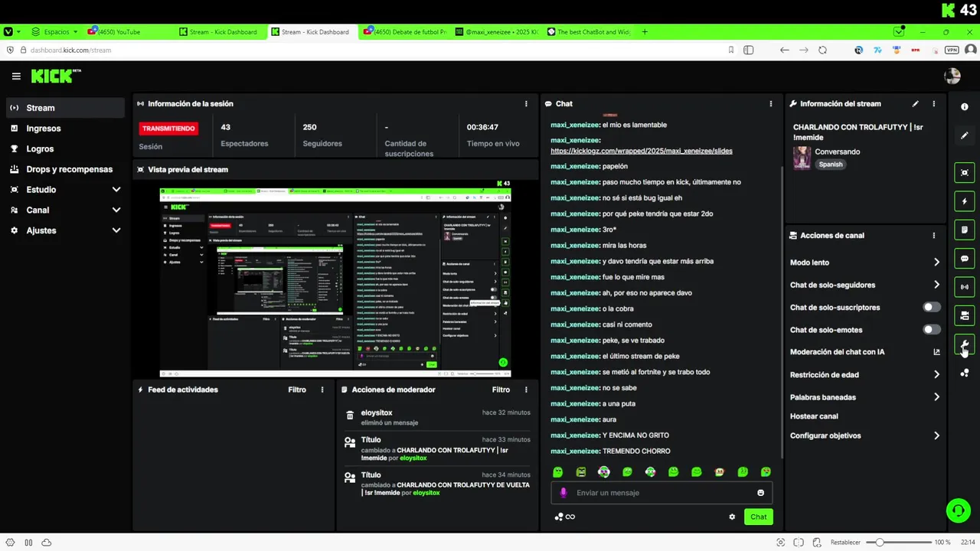Toggle Chat de solo-suscriptores switch
The width and height of the screenshot is (980, 551).
(931, 308)
